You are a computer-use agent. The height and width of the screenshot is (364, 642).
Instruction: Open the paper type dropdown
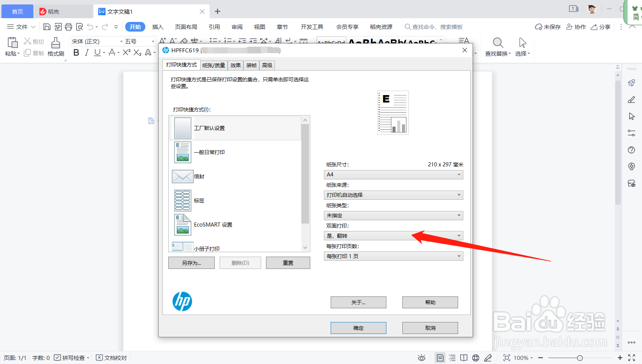tap(393, 215)
